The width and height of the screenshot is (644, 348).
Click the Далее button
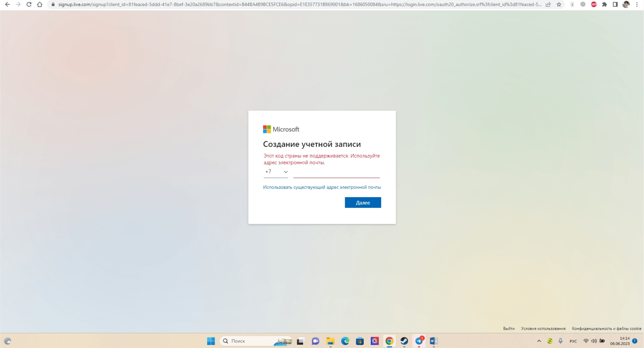[363, 203]
